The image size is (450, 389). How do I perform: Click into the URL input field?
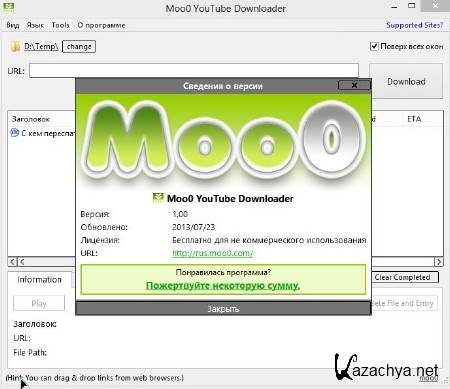tap(194, 71)
